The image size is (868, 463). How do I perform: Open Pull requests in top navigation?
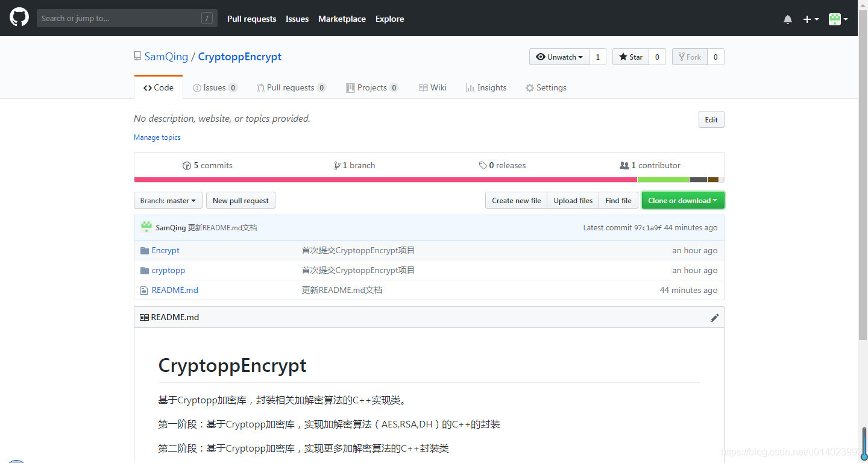[x=251, y=19]
